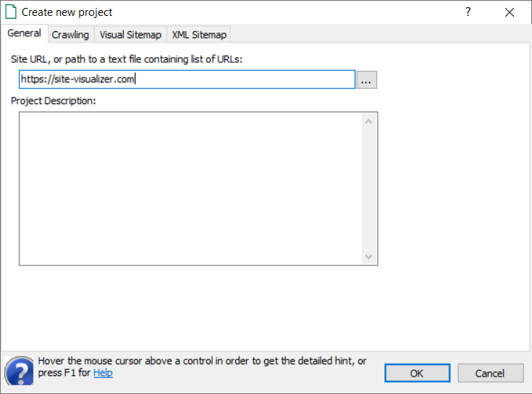Focus the Project Description text area

click(190, 188)
